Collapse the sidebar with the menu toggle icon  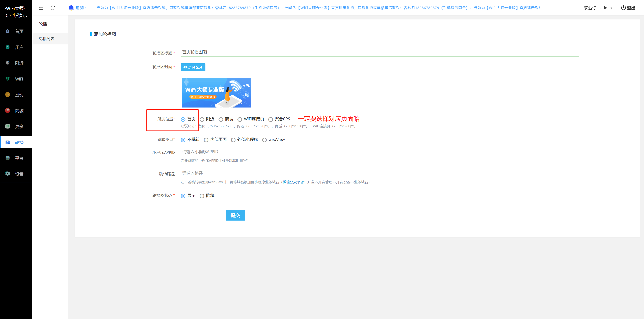point(41,8)
